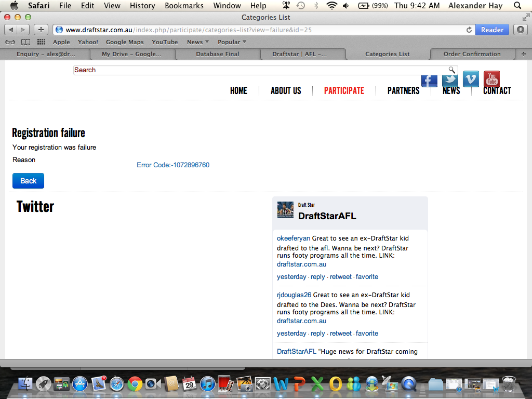Show Top Sites grid icon

click(41, 42)
